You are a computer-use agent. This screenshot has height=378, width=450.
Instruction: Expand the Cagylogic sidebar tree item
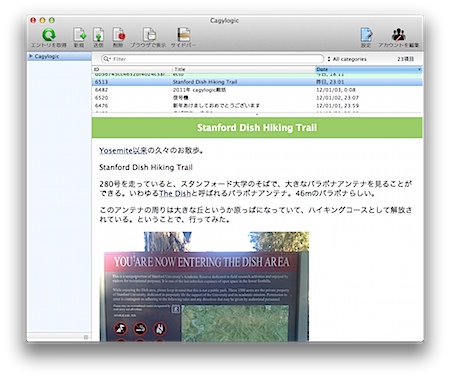point(31,56)
